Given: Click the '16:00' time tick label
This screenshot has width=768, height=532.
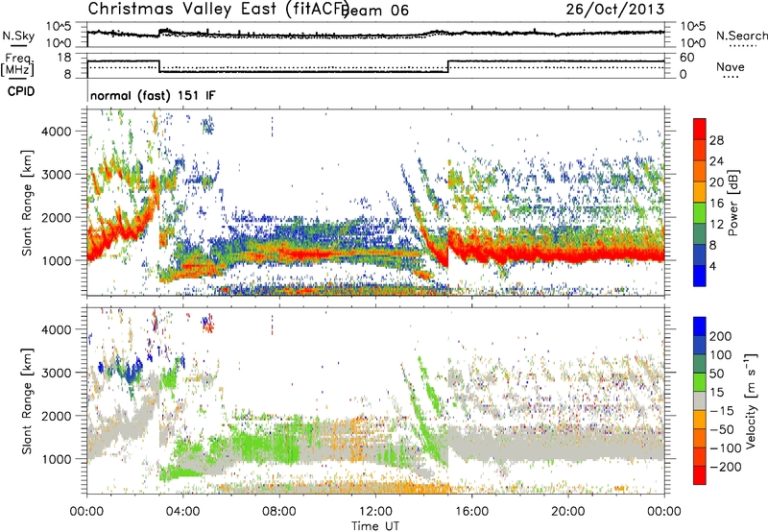Looking at the screenshot, I should click(471, 512).
